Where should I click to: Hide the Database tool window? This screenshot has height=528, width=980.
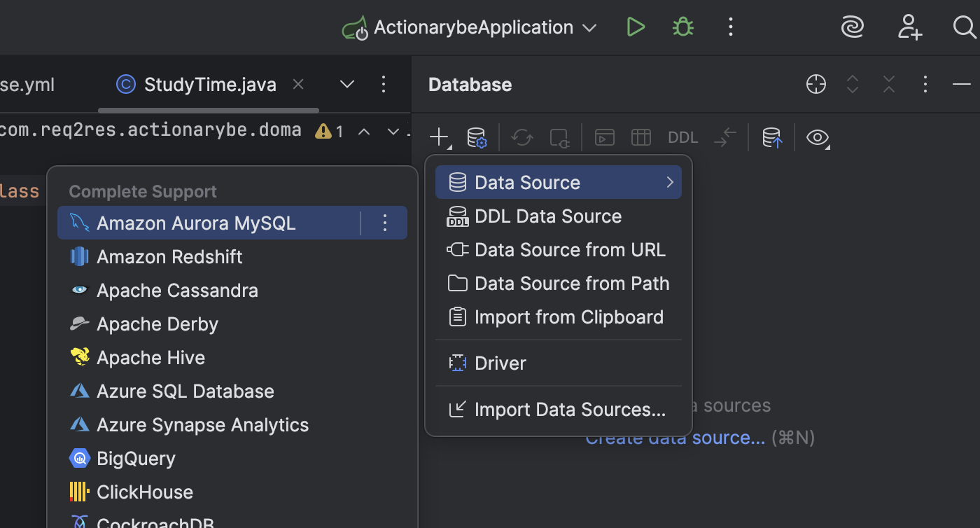point(962,85)
